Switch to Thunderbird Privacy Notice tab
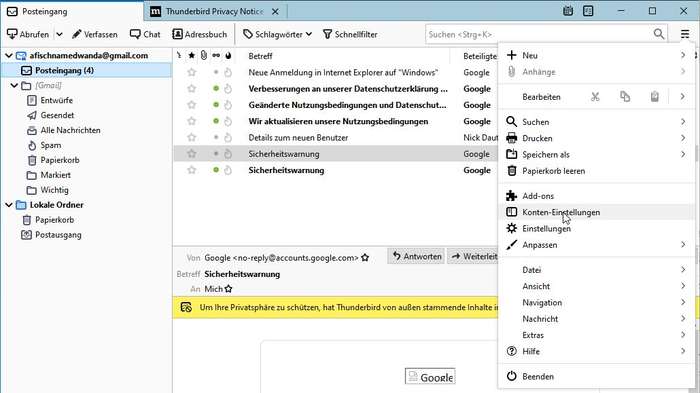This screenshot has height=393, width=700. pyautogui.click(x=214, y=12)
